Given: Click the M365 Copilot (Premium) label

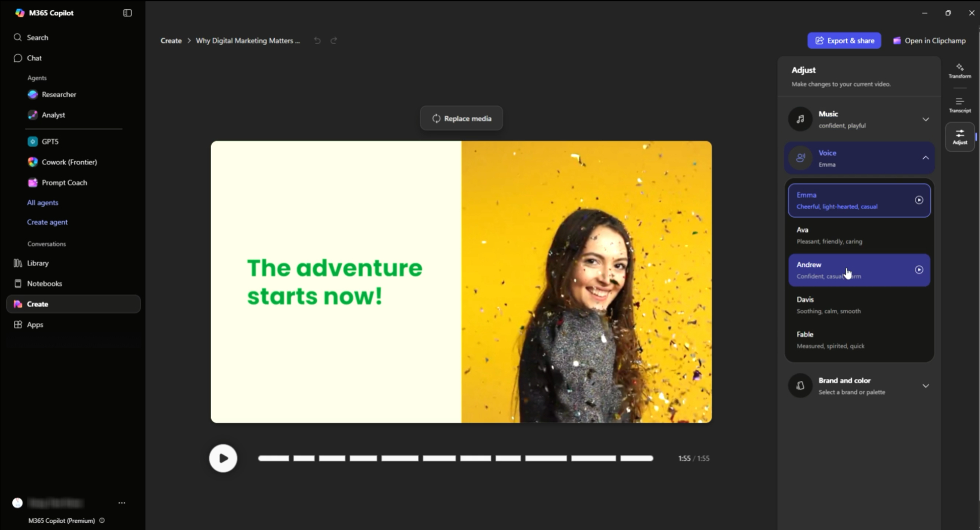Looking at the screenshot, I should pos(62,520).
